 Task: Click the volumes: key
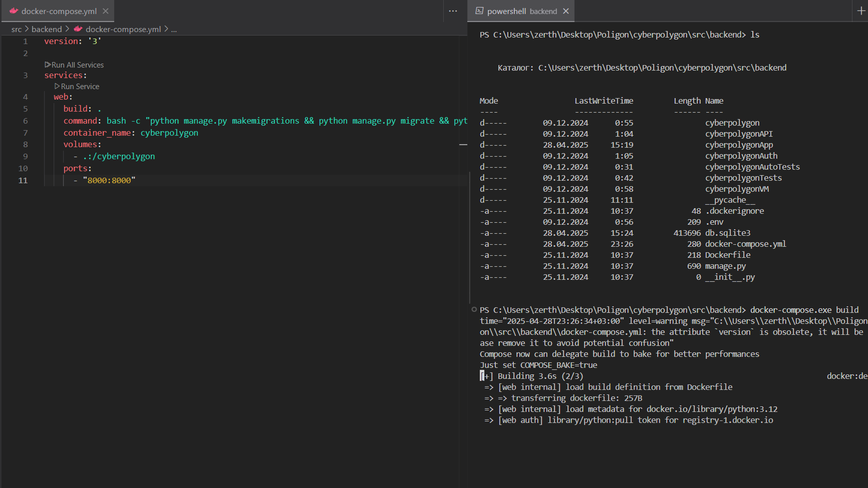point(82,145)
